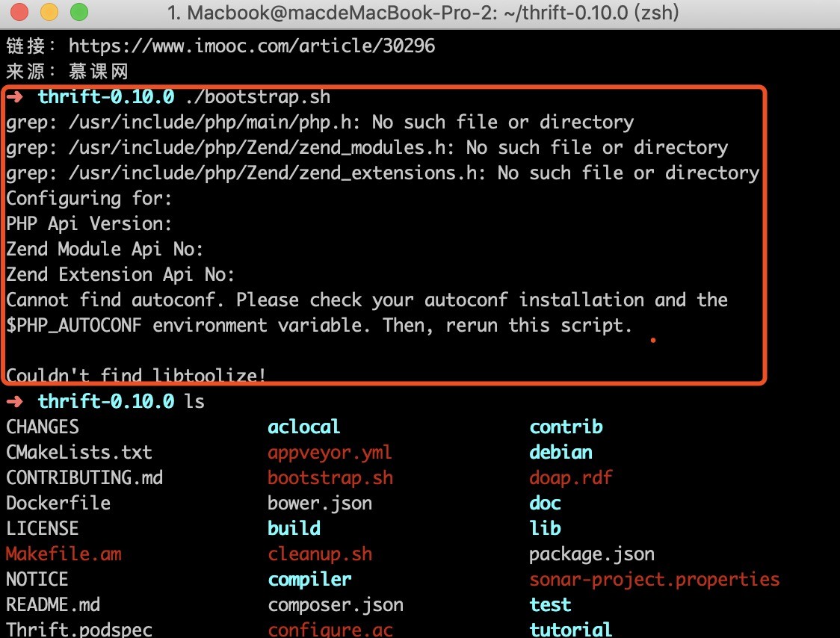This screenshot has width=840, height=638.
Task: Click composer.json in listing
Action: 336,605
